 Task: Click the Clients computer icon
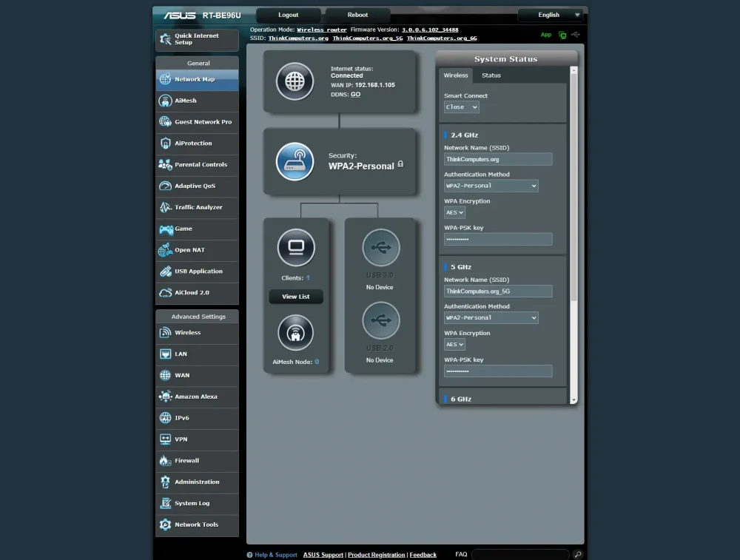pos(296,248)
